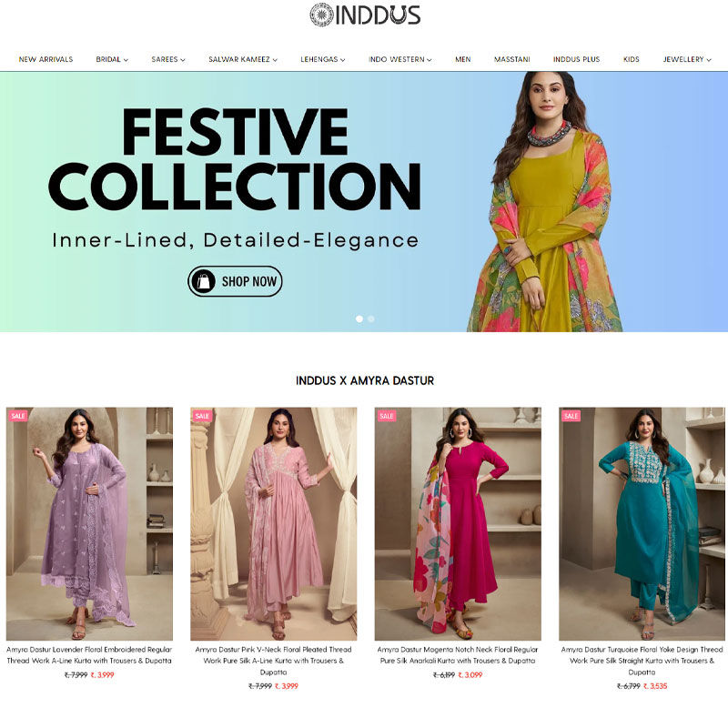View the Turquoise Straight Kurta product image

tap(642, 524)
